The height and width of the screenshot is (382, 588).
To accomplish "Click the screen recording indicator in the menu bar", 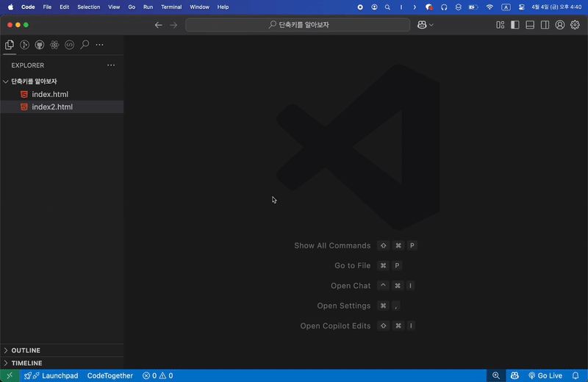I will 360,7.
